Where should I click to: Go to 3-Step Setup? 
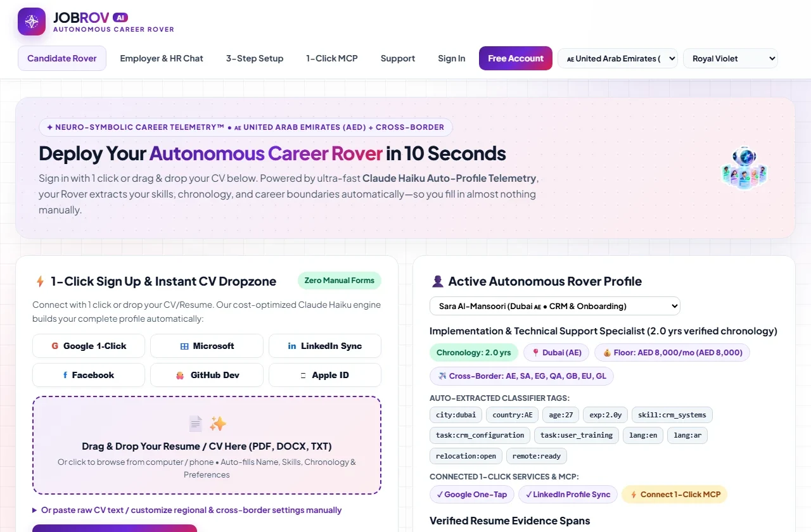[255, 58]
